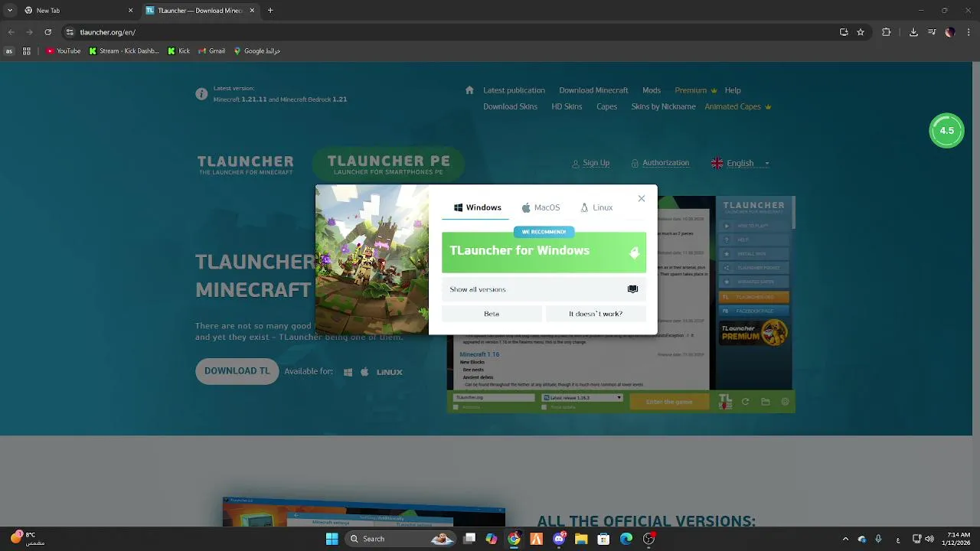Click the TLauncher for Windows download button
The width and height of the screenshot is (980, 551).
point(544,252)
